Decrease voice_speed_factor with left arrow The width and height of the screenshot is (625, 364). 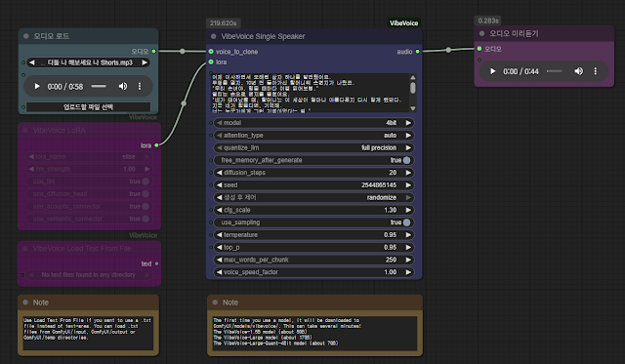point(219,272)
